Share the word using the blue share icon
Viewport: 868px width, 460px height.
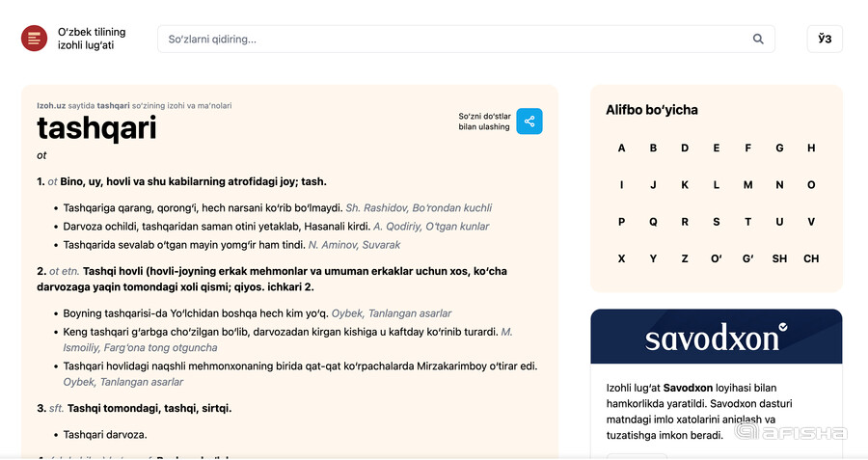coord(529,122)
